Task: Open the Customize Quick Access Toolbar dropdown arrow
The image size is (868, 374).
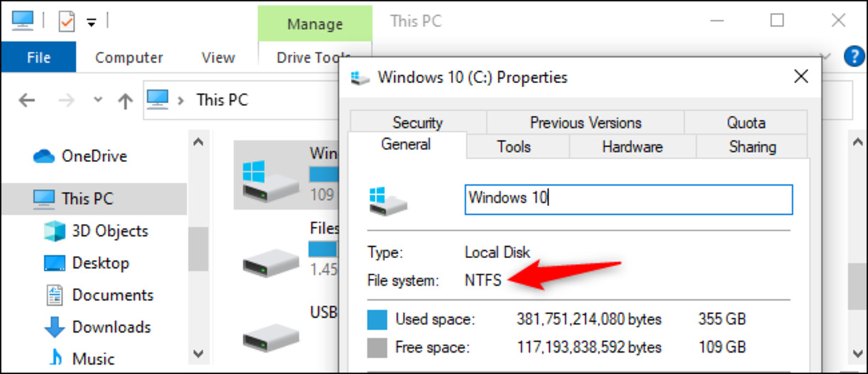Action: tap(91, 22)
